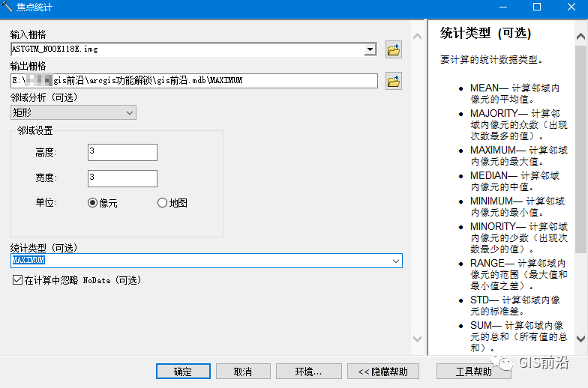Screen dimensions: 588x388
Task: Click the help panel scrollbar down arrow
Action: (580, 339)
